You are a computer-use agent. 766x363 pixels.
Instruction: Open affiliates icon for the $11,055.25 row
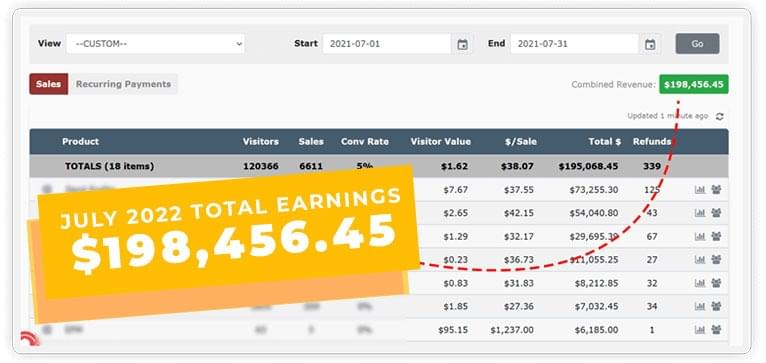[716, 259]
